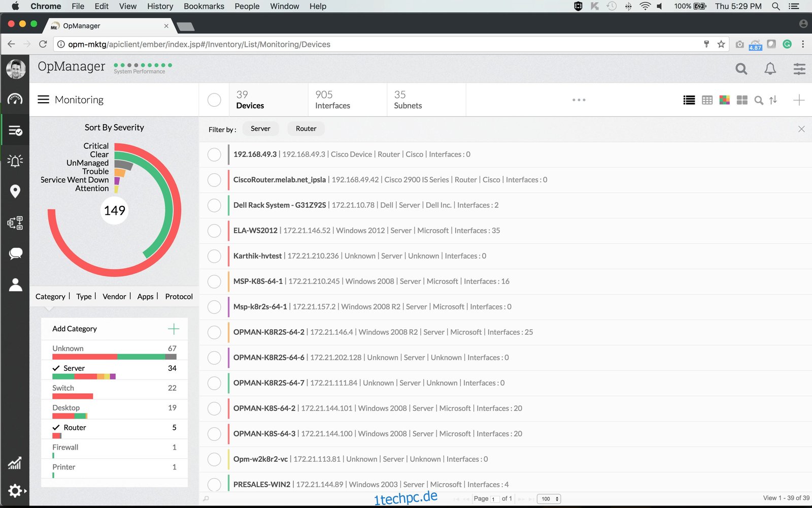Switch to Vendor grouping tab
Screen dimensions: 812x508
(114, 297)
